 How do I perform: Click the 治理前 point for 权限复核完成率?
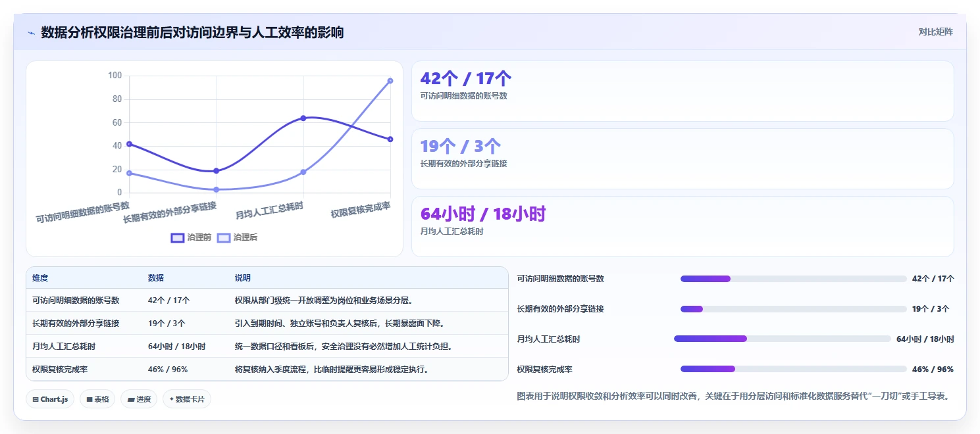tap(390, 139)
